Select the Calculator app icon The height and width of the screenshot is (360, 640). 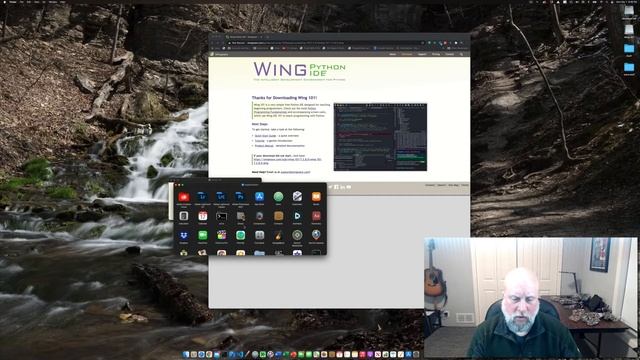coord(184,216)
